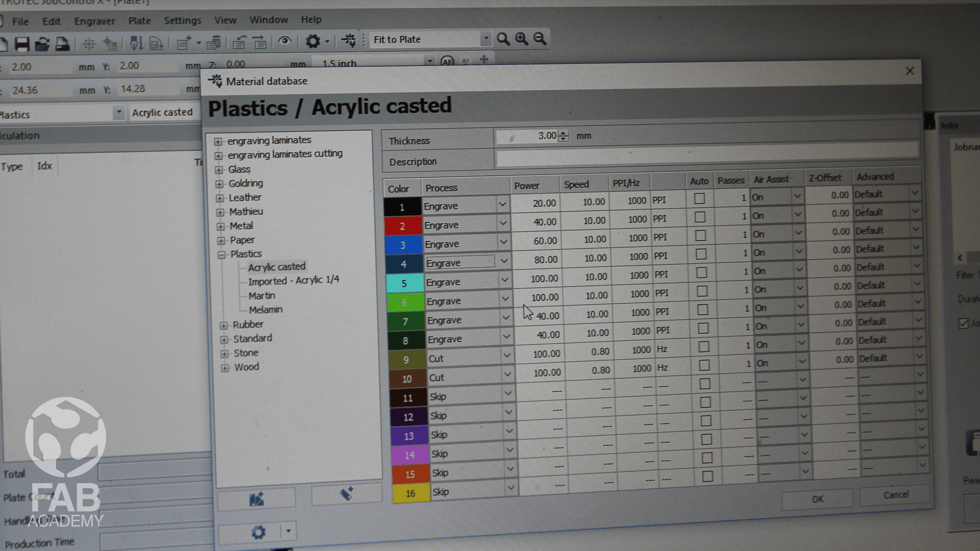980x551 pixels.
Task: Click the move cross arrows icon
Action: pyautogui.click(x=484, y=60)
